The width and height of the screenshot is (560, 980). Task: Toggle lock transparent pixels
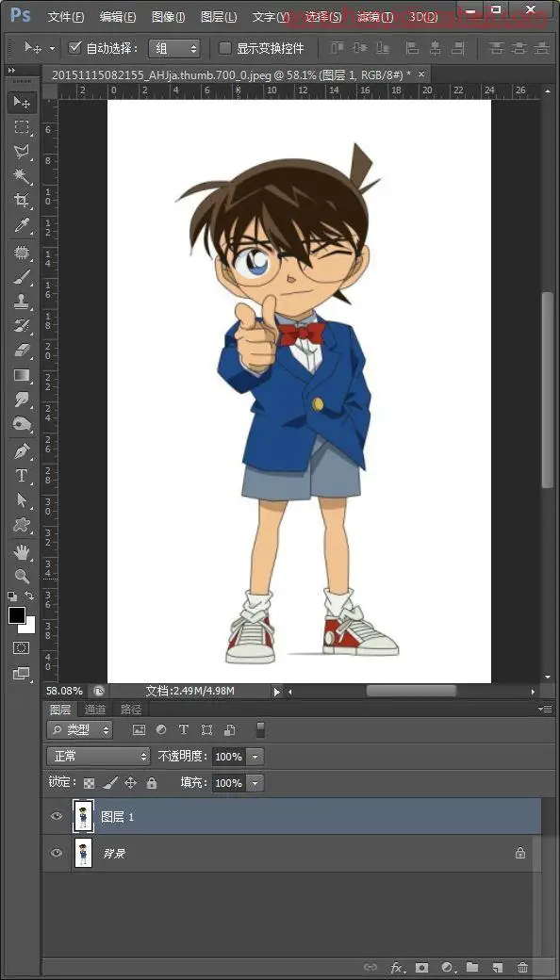point(90,782)
